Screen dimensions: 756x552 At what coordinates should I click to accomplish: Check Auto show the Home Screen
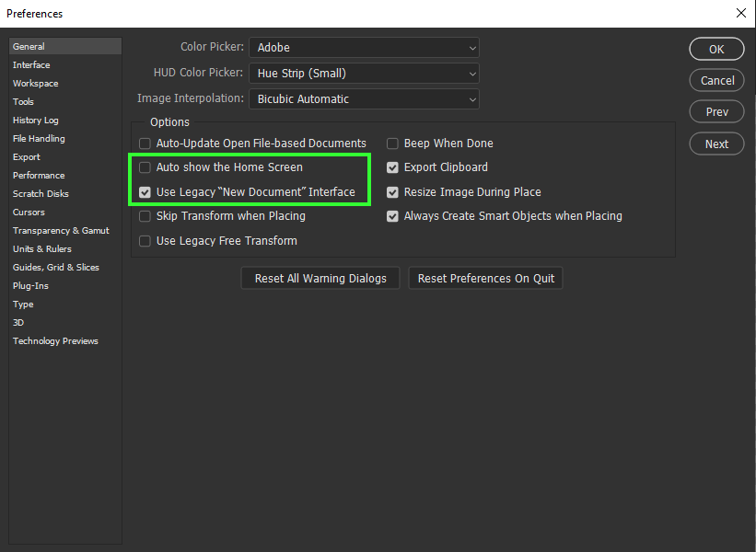click(145, 167)
